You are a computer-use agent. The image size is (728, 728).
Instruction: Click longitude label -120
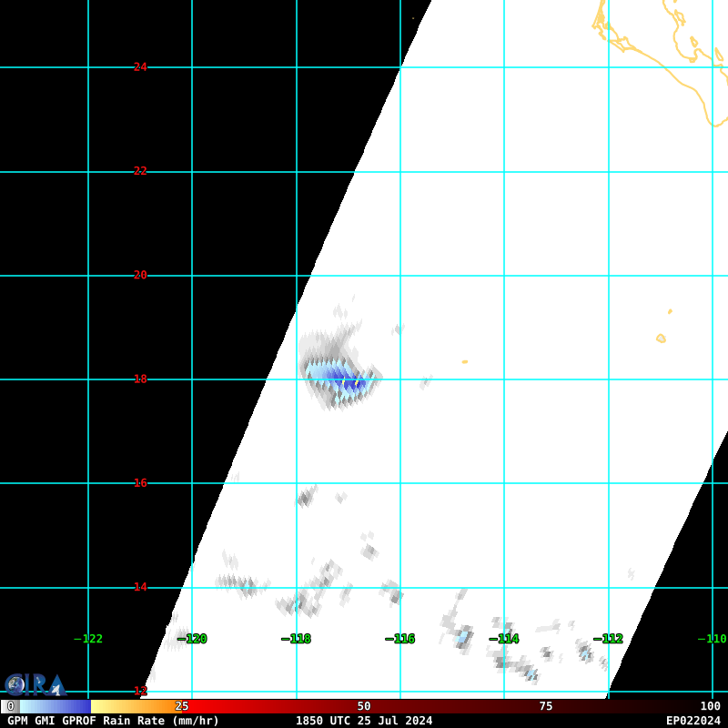pos(192,639)
